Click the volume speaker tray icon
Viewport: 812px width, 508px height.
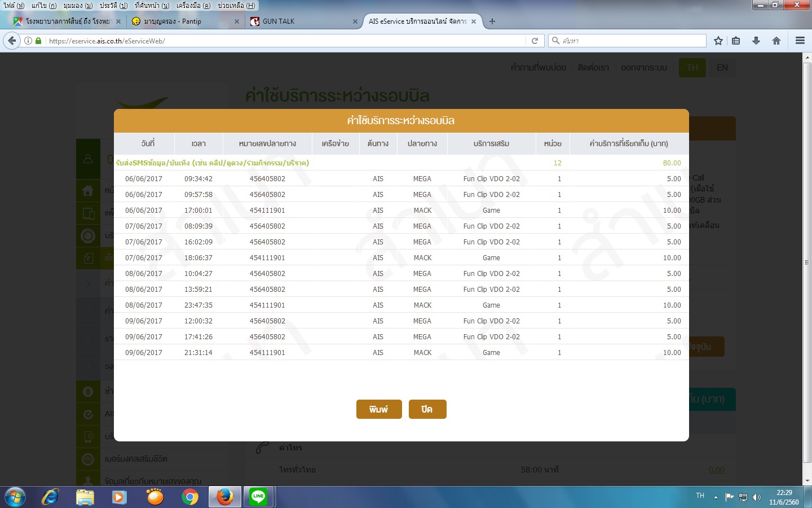(757, 497)
